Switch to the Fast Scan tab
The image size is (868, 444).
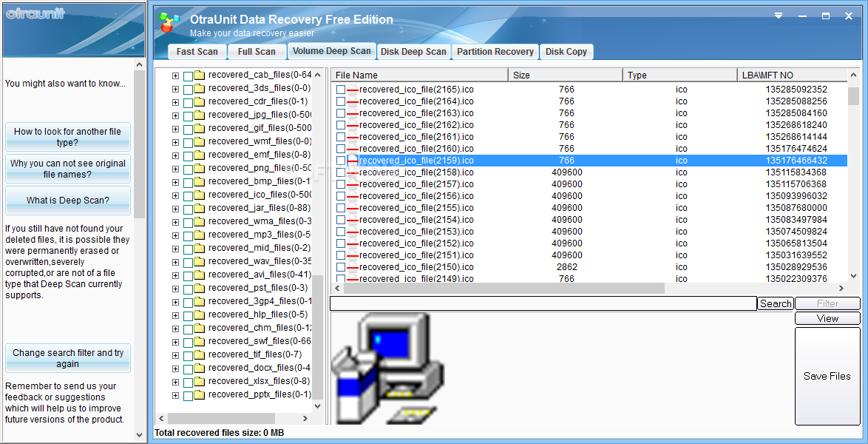pos(197,52)
